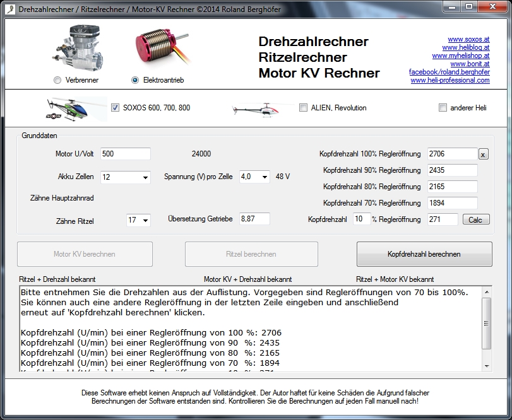The width and height of the screenshot is (512, 420).
Task: Click the Kopfdrehzahl 80% Regleröffnung field
Action: click(453, 187)
